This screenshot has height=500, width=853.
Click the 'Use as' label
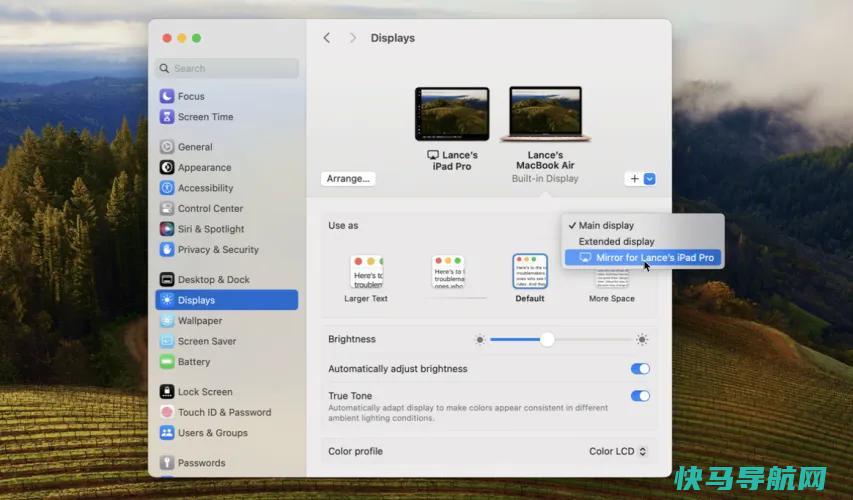343,225
